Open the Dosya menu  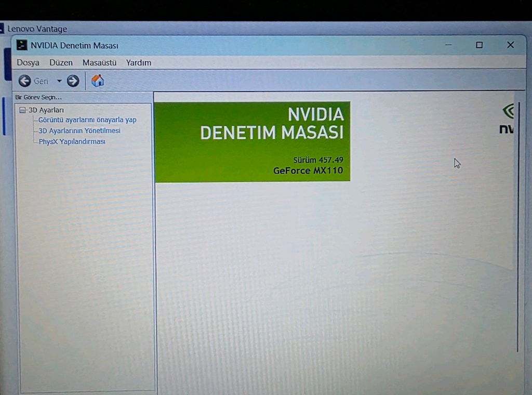click(28, 63)
